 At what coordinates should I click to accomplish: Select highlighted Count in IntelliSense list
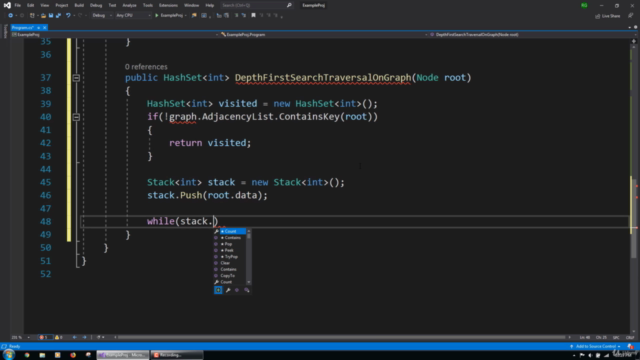tap(230, 231)
